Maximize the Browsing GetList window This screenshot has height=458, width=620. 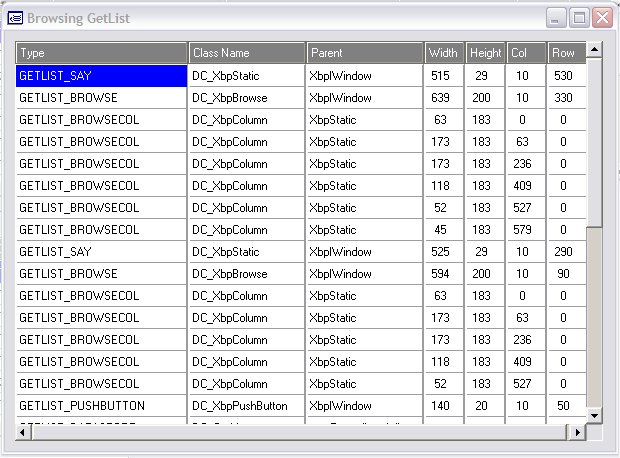pos(580,18)
